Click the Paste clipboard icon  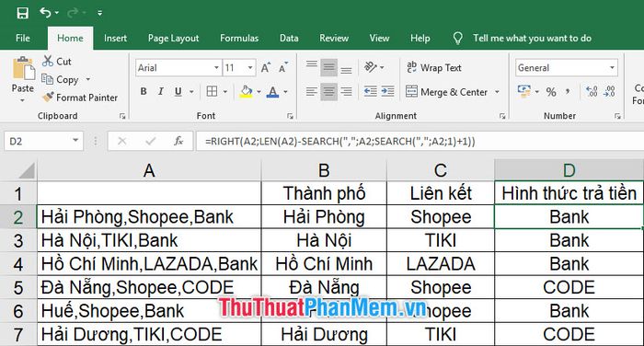pos(23,68)
